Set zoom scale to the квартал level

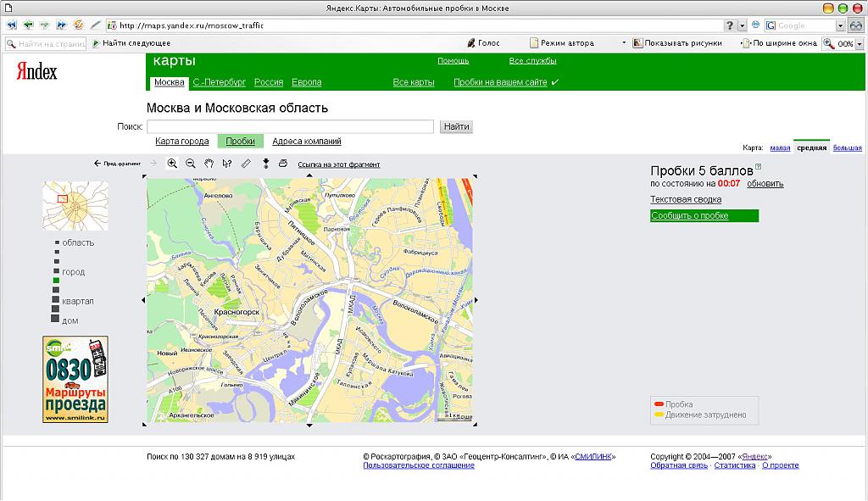click(56, 301)
